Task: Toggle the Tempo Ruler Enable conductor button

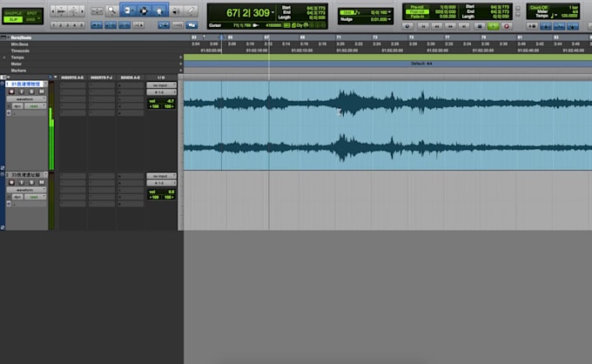Action: pyautogui.click(x=573, y=26)
